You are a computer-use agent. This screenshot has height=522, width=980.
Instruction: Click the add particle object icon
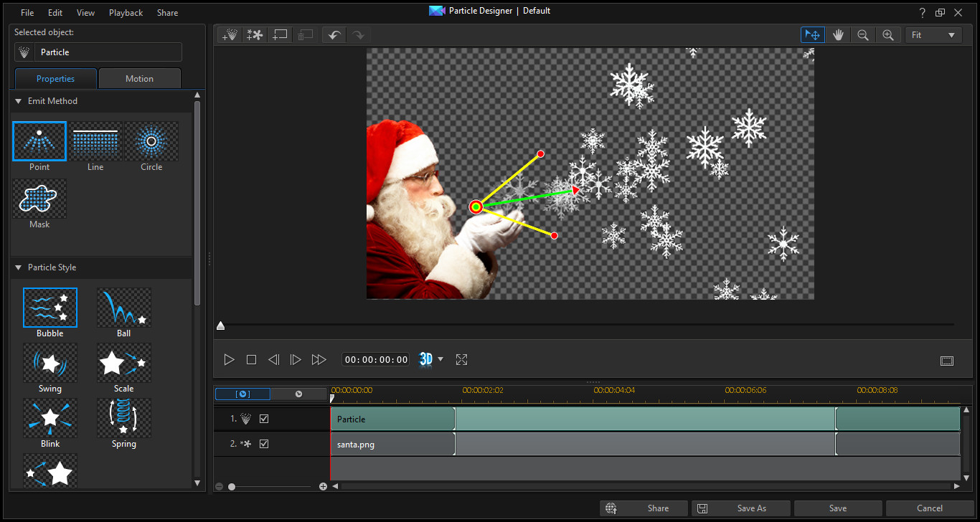pos(230,35)
